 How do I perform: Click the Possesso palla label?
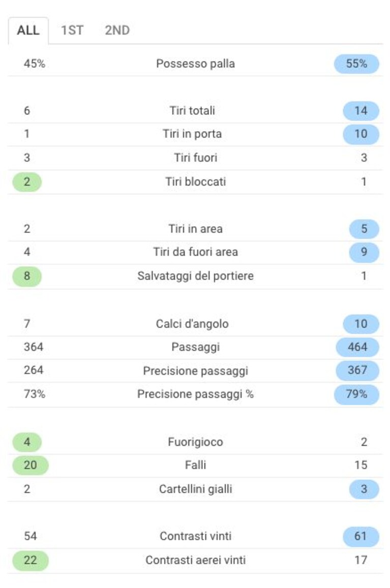tap(196, 64)
